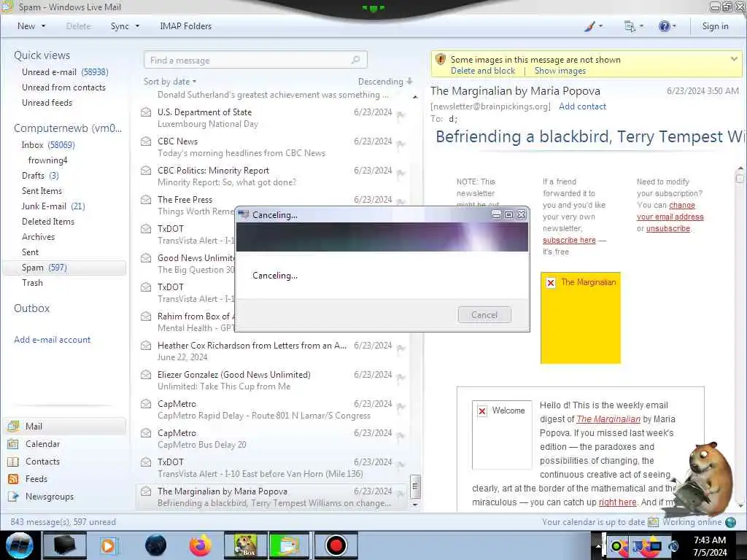Open the Windows Start orb
Image resolution: width=747 pixels, height=560 pixels.
[x=20, y=545]
